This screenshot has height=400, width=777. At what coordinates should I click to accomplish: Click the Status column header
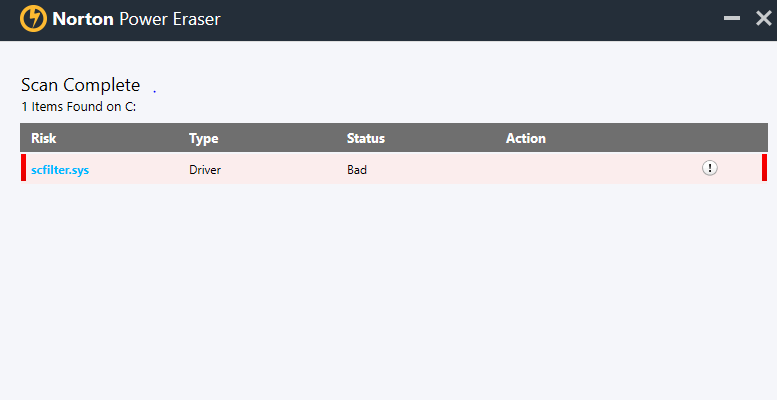point(365,138)
